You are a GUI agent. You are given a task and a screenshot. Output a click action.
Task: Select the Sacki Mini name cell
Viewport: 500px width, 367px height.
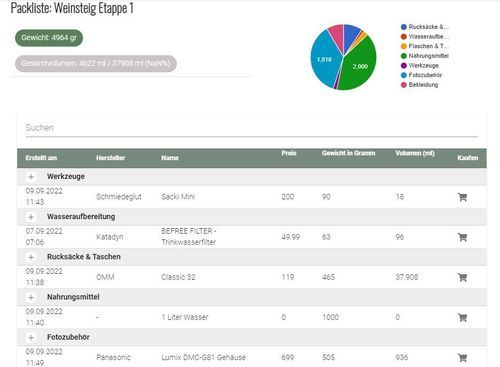coord(178,197)
